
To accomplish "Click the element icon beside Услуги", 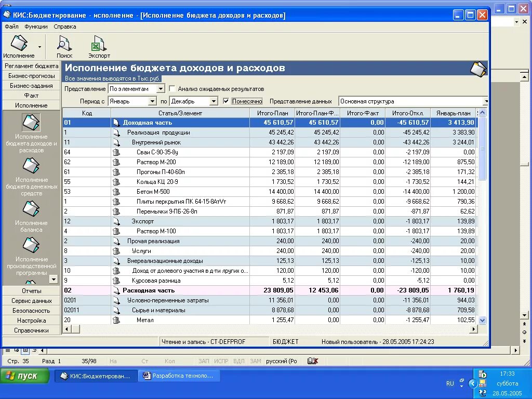I will pos(116,251).
